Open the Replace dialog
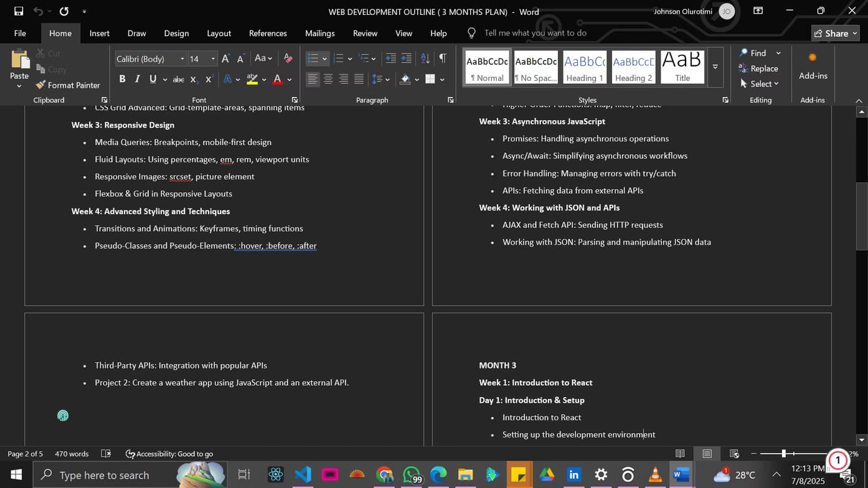The width and height of the screenshot is (868, 488). (x=760, y=68)
